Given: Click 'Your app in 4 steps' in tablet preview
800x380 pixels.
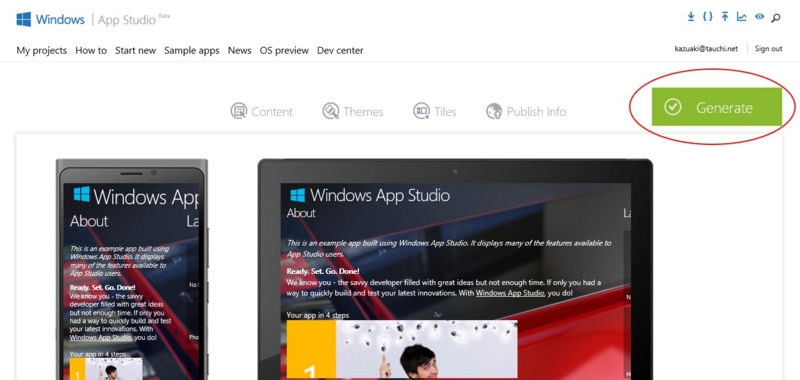Looking at the screenshot, I should (x=317, y=315).
